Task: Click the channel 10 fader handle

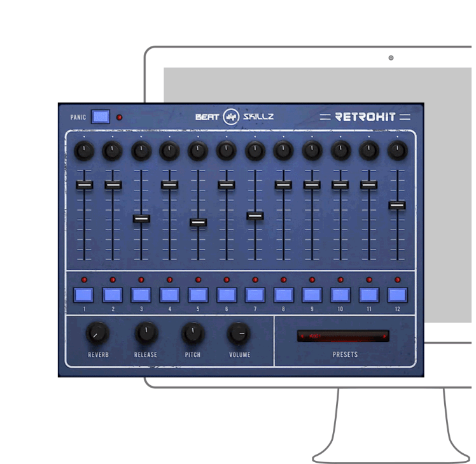Action: 340,185
